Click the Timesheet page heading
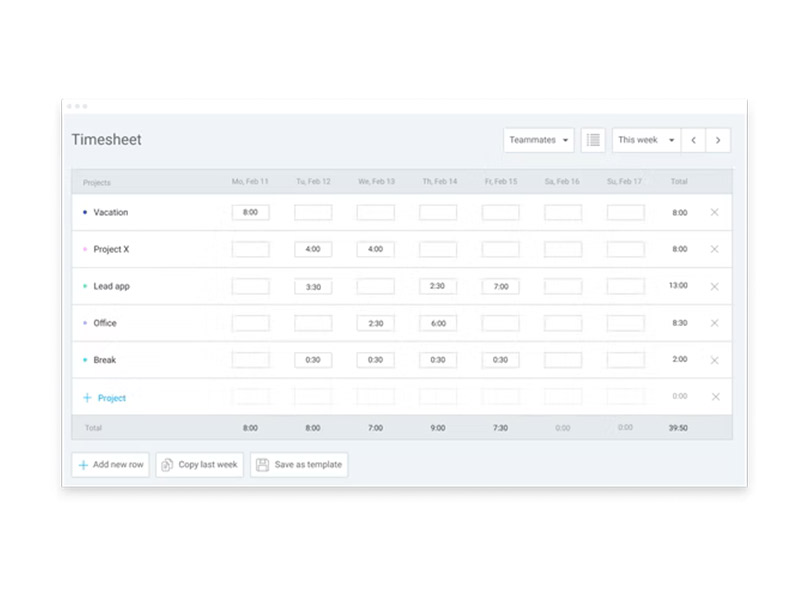This screenshot has height=600, width=800. (x=106, y=139)
